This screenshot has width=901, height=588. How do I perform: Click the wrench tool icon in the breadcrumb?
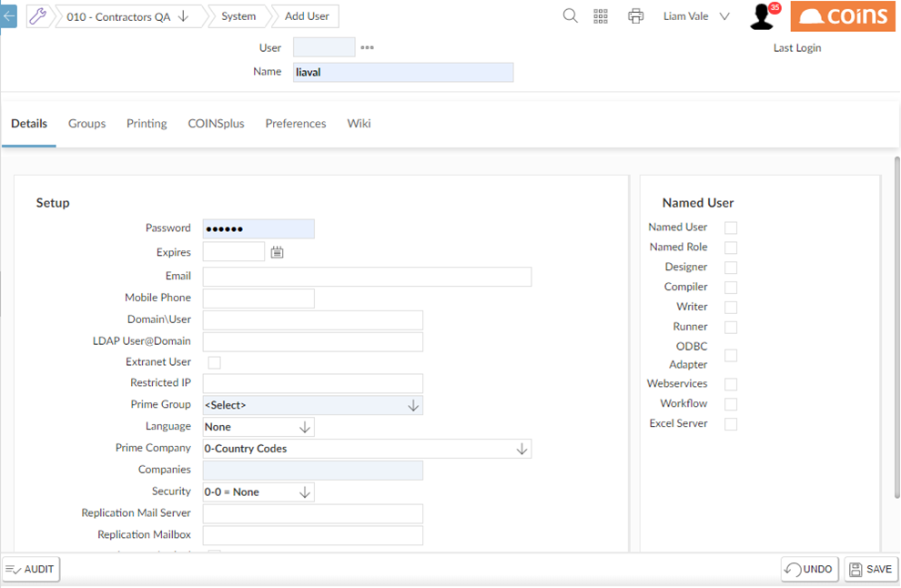[x=37, y=15]
